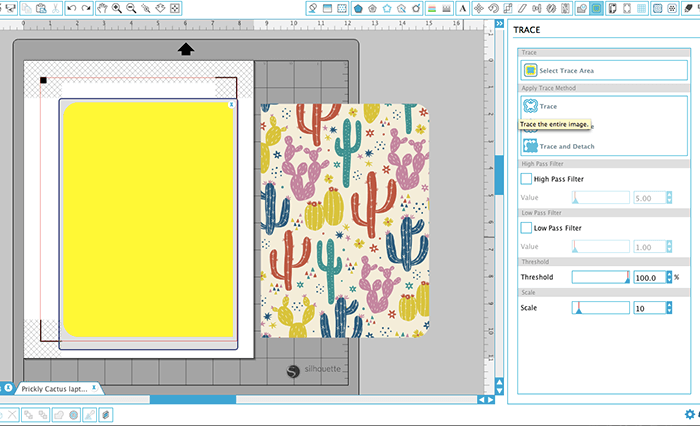Click the cactus pattern image on canvas
700x426 pixels.
[345, 221]
